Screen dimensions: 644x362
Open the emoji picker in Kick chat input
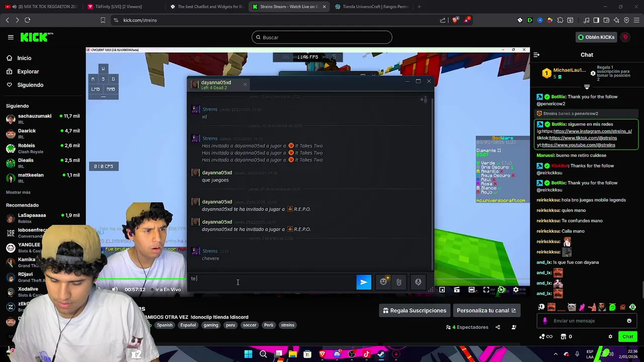tap(629, 321)
